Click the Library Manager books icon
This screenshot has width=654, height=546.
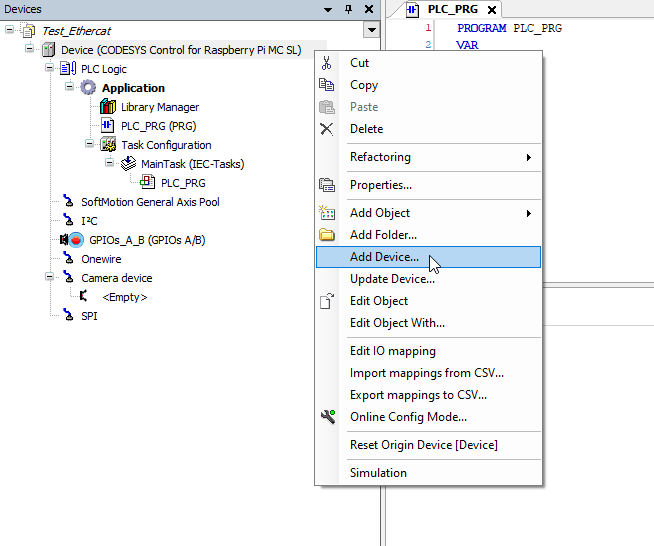click(108, 107)
